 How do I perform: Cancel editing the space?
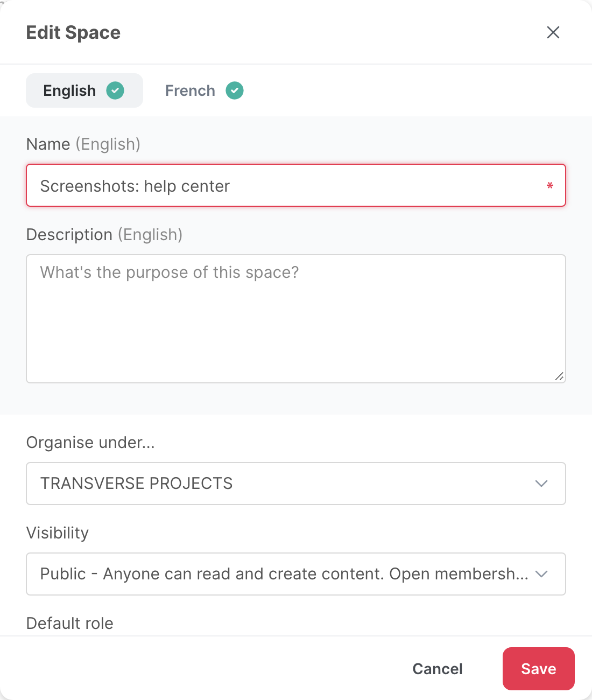pyautogui.click(x=438, y=669)
